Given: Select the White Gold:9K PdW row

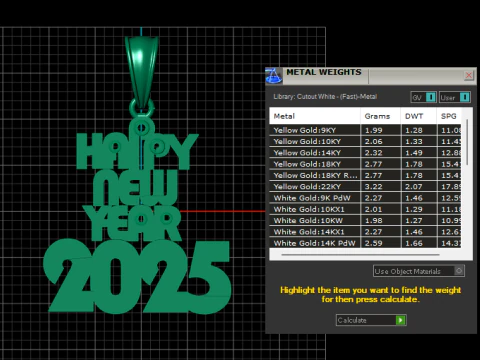Looking at the screenshot, I should pyautogui.click(x=365, y=198).
